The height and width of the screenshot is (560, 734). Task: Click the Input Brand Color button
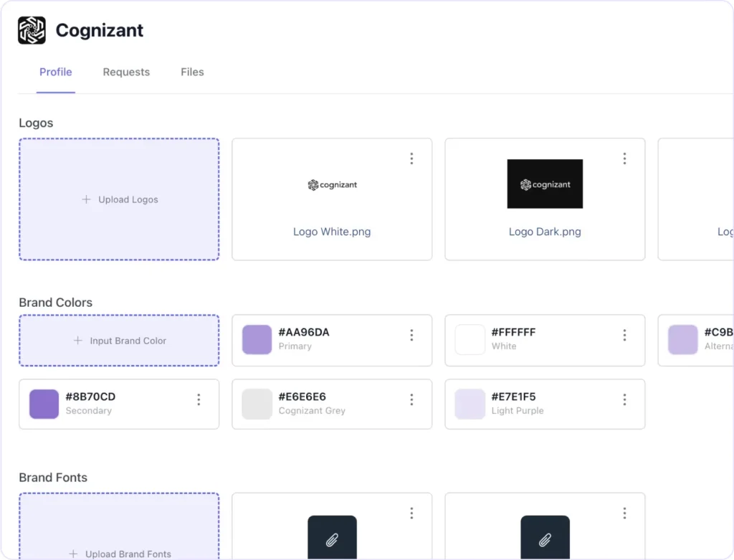coord(119,341)
